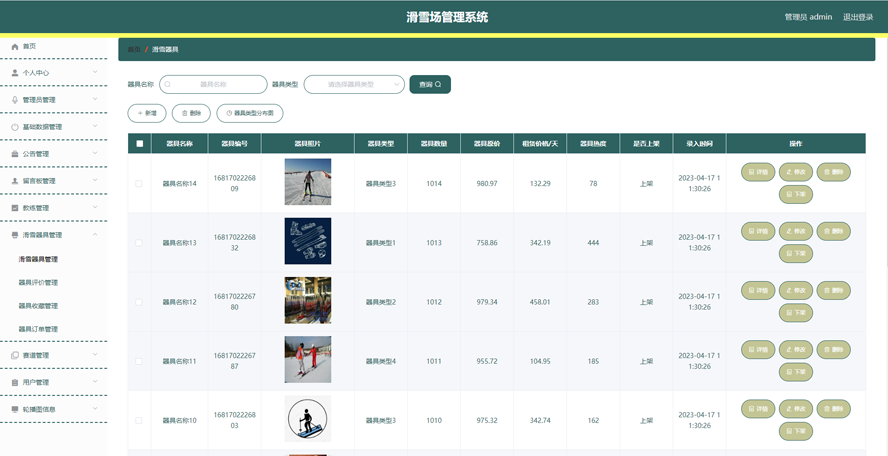Expand the 教练管理 menu chevron
This screenshot has height=456, width=888.
coord(95,207)
